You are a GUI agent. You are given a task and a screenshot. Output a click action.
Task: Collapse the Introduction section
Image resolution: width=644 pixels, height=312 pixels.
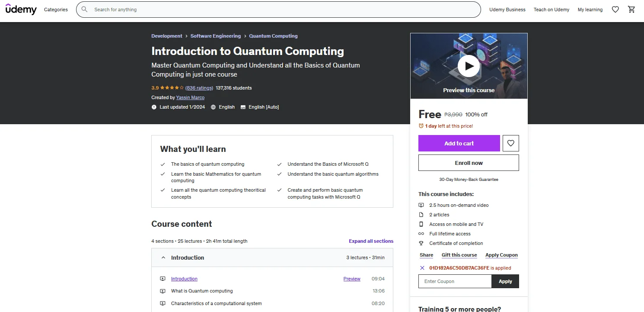[272, 257]
